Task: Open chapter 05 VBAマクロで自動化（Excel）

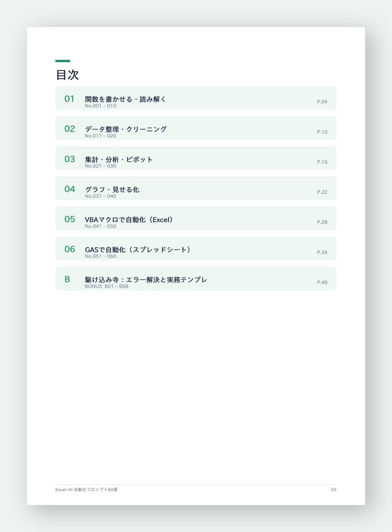Action: 196,219
